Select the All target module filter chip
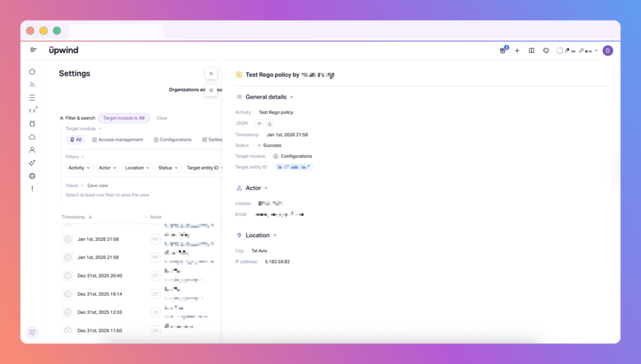This screenshot has height=364, width=641. click(75, 139)
